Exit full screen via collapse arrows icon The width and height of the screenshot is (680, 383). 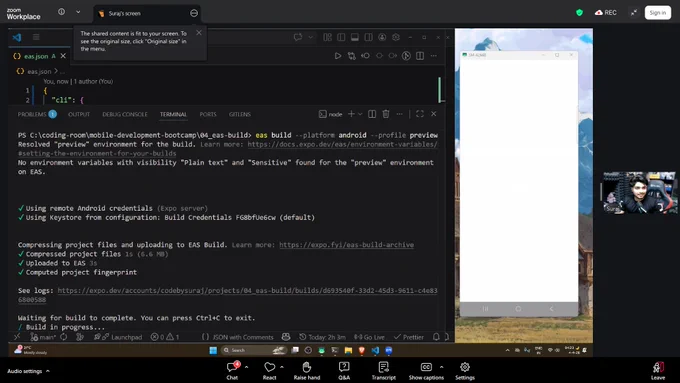pyautogui.click(x=634, y=13)
